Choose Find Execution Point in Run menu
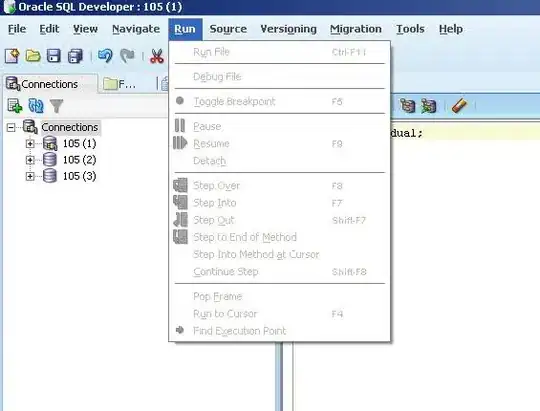Screen dimensions: 540x411 279,331
